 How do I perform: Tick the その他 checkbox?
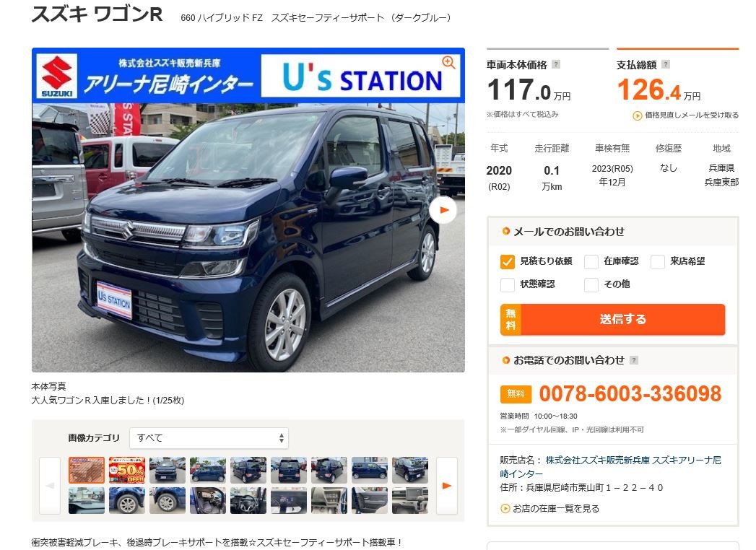point(591,285)
